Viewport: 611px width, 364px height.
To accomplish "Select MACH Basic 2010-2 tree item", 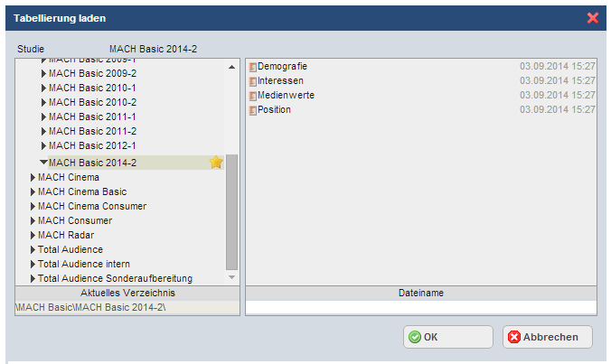I will (92, 102).
